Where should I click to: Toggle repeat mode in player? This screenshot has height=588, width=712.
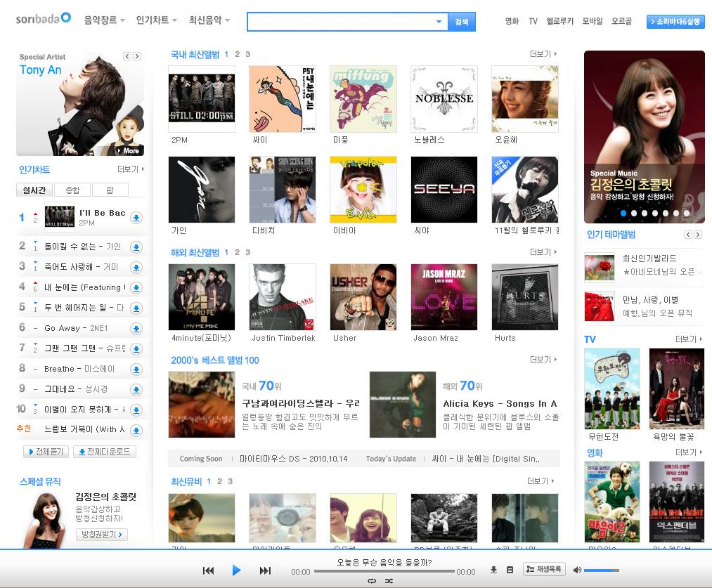372,581
